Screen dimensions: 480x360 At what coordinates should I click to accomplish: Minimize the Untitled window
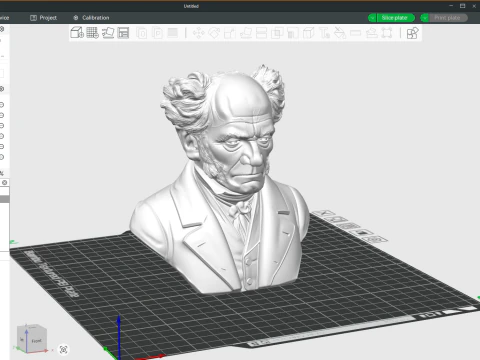[x=451, y=6]
